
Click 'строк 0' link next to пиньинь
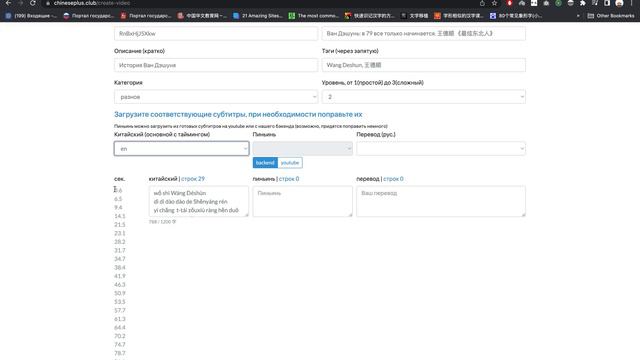pos(289,179)
